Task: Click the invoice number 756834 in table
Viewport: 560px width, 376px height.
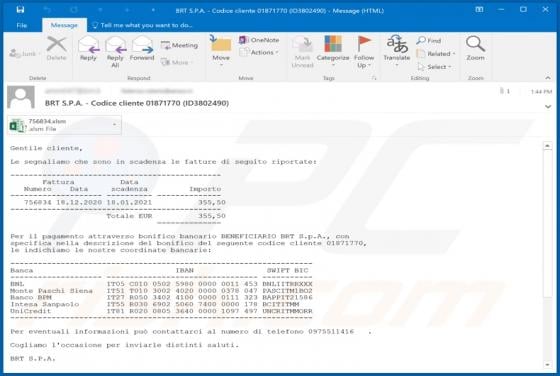Action: [38, 202]
